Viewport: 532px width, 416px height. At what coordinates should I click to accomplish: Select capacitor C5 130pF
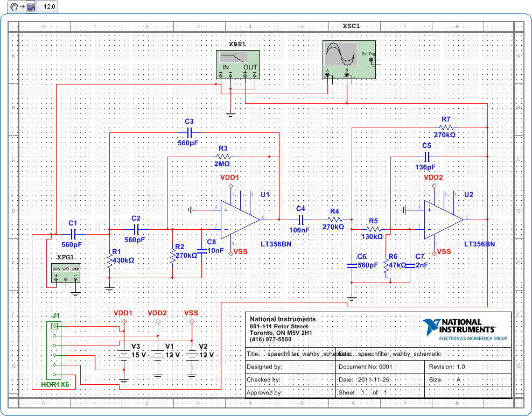pos(426,156)
